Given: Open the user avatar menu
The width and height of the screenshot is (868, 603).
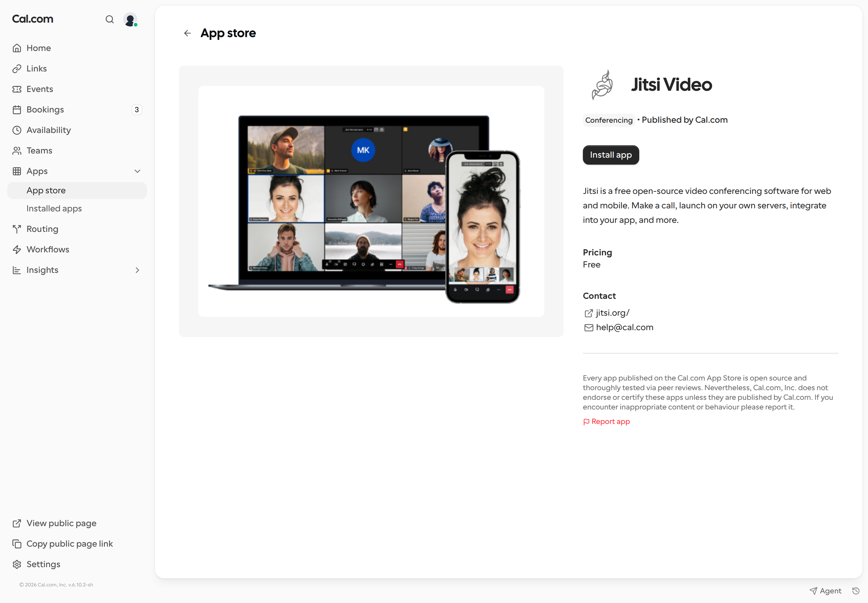Looking at the screenshot, I should 130,19.
